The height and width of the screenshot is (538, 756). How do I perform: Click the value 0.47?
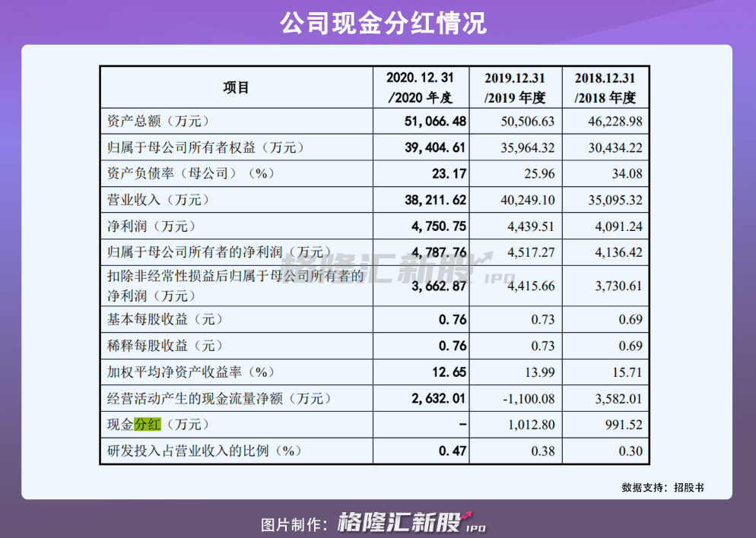click(x=453, y=451)
